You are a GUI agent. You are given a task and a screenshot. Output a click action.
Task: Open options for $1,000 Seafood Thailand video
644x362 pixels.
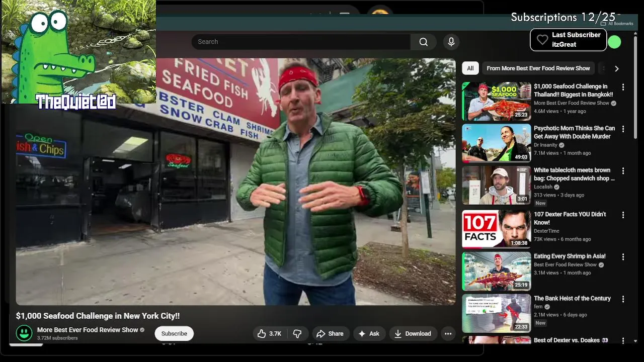click(x=623, y=87)
